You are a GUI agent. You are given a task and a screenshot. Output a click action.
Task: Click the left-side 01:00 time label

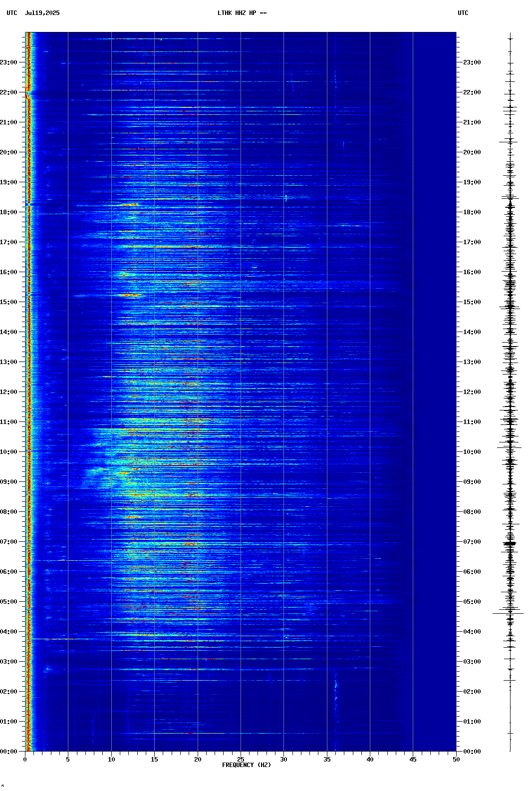point(8,722)
